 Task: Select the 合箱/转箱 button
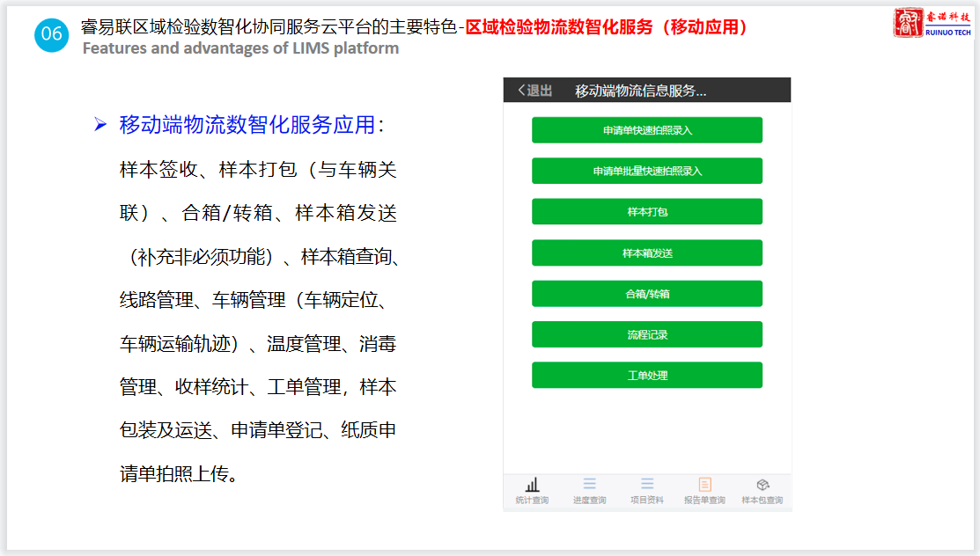tap(646, 294)
